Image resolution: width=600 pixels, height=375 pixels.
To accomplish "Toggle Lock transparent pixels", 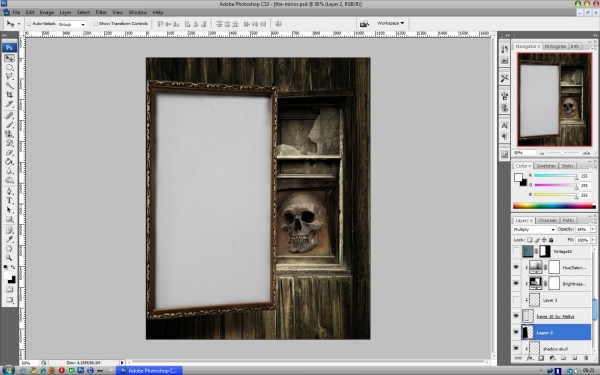I will pyautogui.click(x=530, y=240).
